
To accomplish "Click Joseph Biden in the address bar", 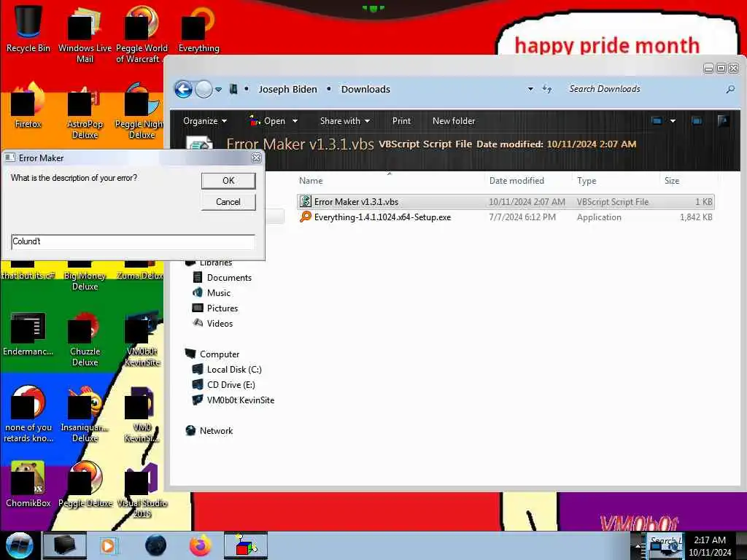I will [287, 89].
